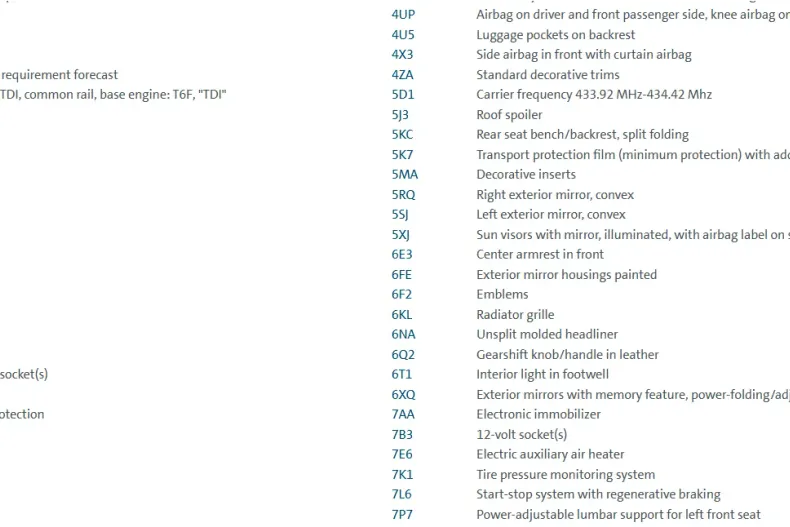790x527 pixels.
Task: Click the 5K7 transport protection code
Action: [x=402, y=155]
